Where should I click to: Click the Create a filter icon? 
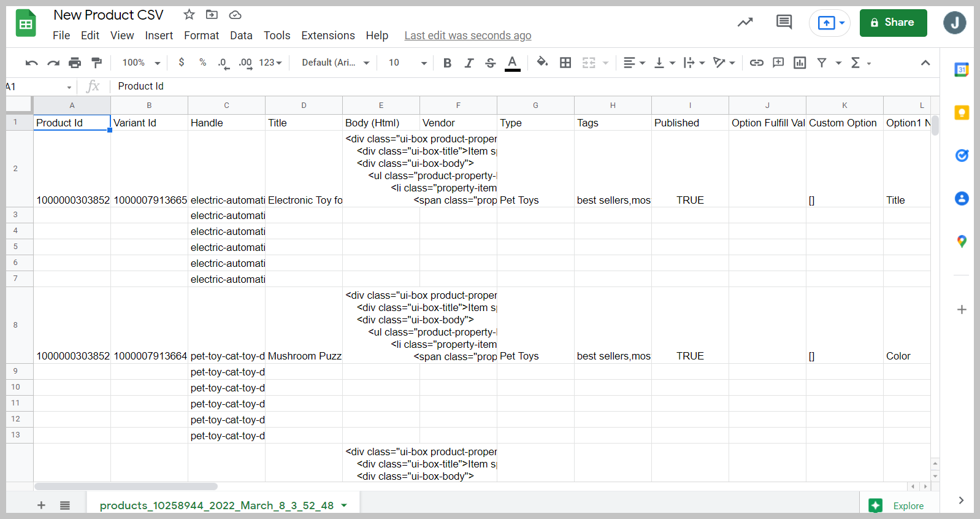click(x=822, y=63)
